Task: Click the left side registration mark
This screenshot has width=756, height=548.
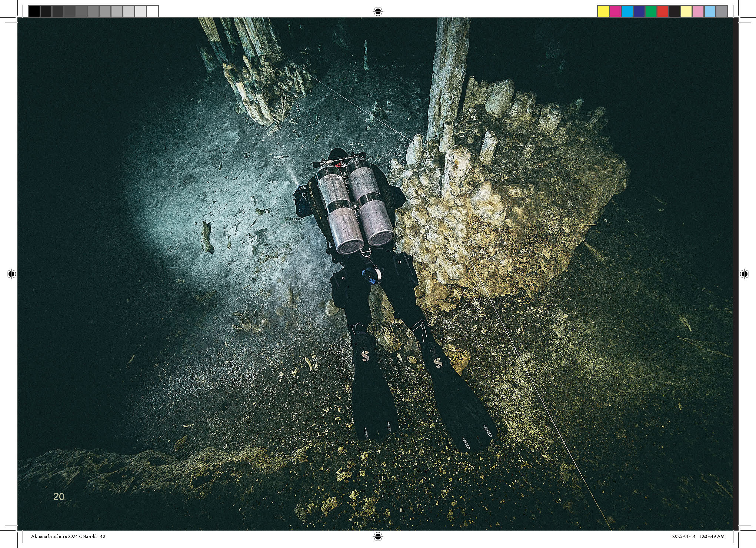Action: (x=11, y=274)
